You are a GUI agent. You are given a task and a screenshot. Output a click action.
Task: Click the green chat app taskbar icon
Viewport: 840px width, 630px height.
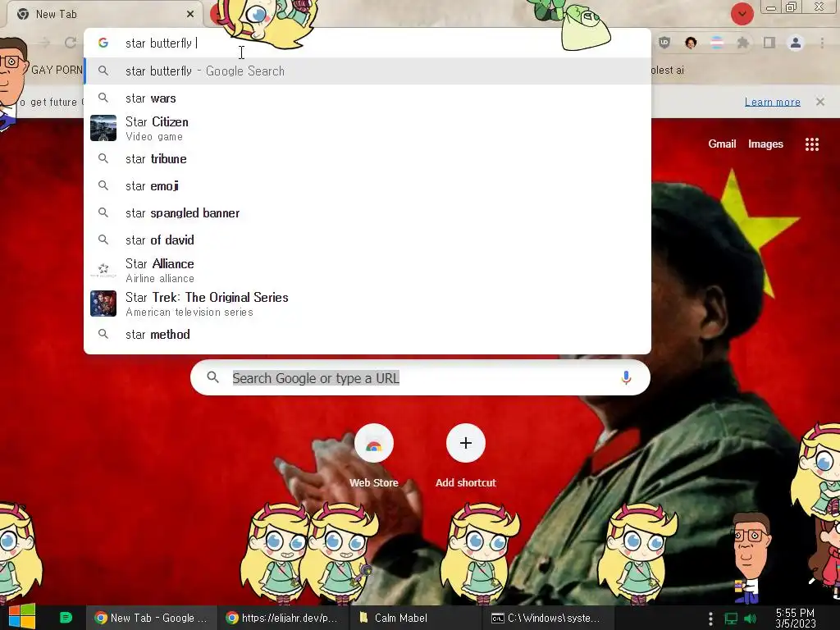(66, 618)
